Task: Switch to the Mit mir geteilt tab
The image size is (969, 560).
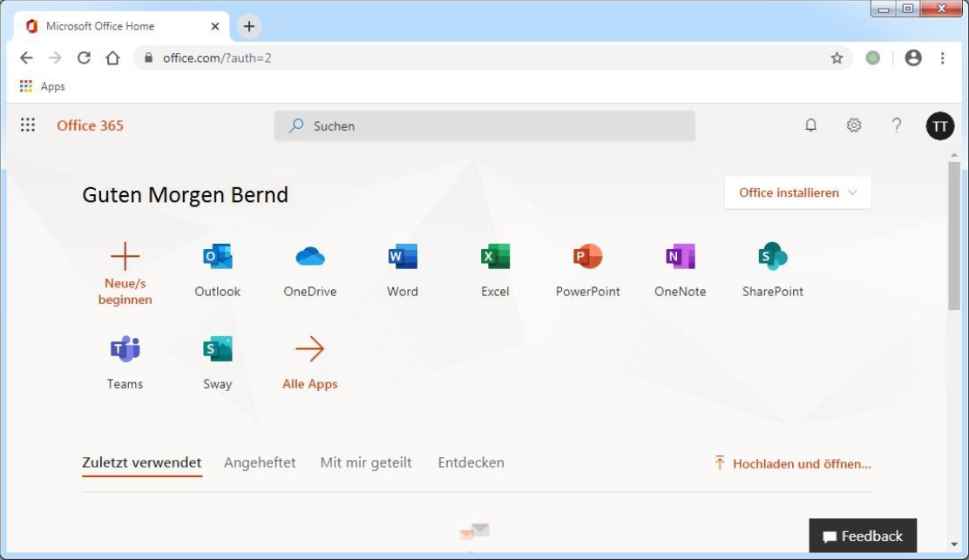Action: [x=366, y=462]
